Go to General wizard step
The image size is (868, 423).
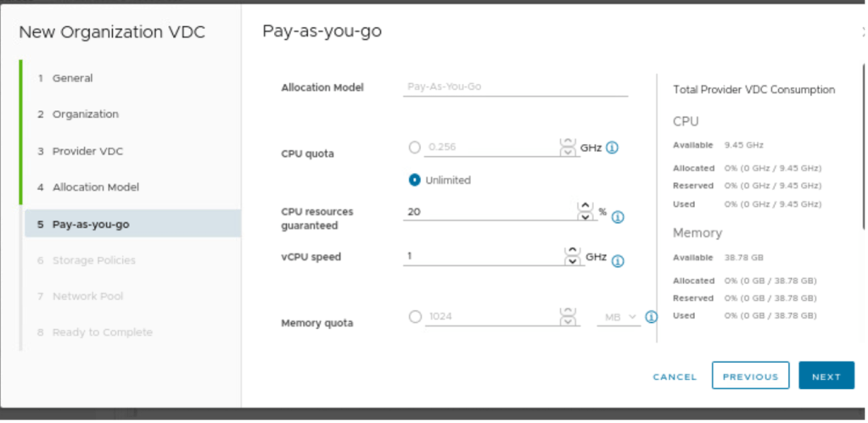point(72,78)
